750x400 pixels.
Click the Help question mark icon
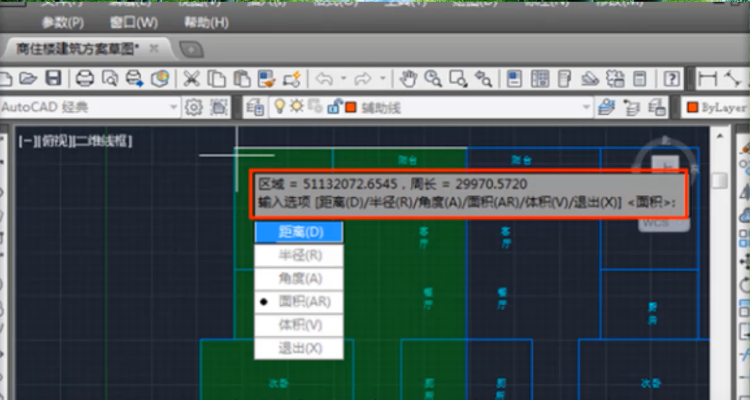point(673,78)
